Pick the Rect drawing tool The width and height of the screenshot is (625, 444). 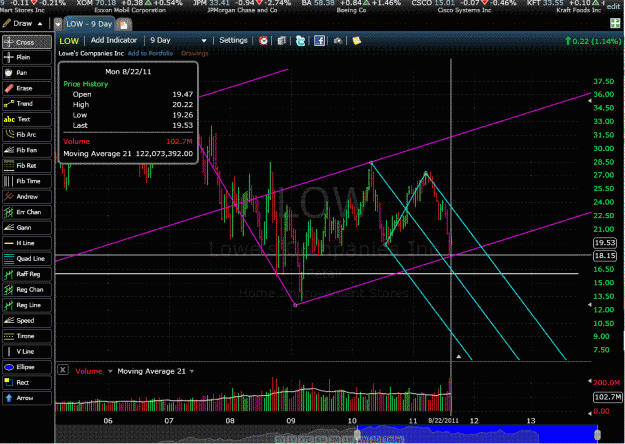[x=27, y=383]
